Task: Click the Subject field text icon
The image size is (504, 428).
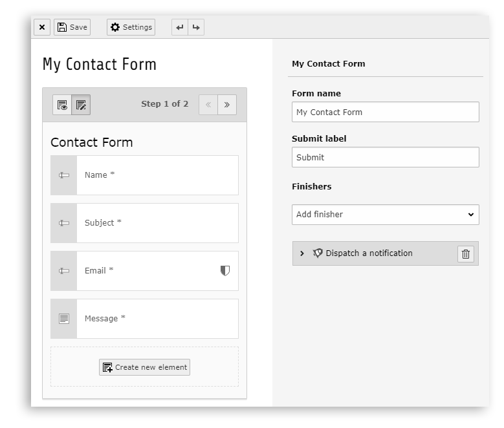Action: pos(64,223)
